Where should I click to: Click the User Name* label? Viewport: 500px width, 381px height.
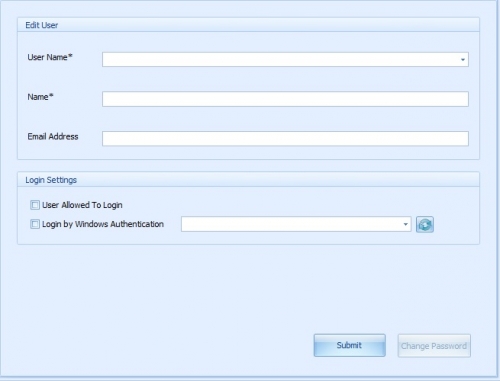pos(50,57)
